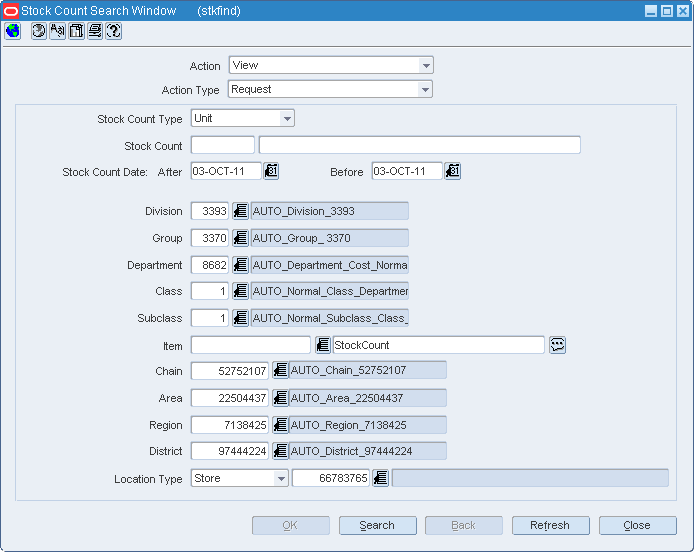Screen dimensions: 694x554
Task: Click the AUTO_Division_3393 description text
Action: point(304,211)
